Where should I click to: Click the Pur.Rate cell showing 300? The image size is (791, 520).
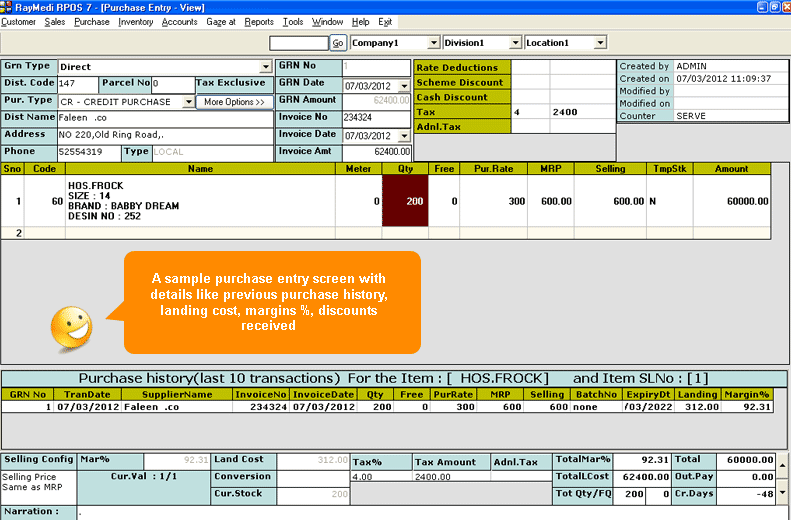(493, 201)
